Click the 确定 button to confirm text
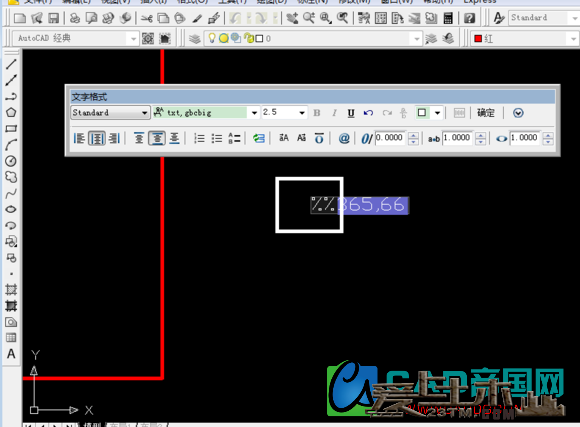 (x=485, y=113)
